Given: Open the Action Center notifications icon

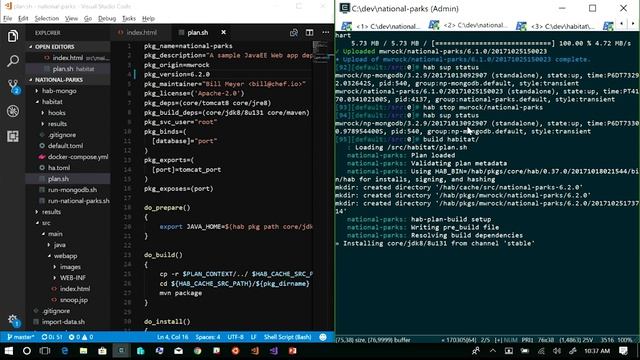Looking at the screenshot, I should pyautogui.click(x=623, y=351).
